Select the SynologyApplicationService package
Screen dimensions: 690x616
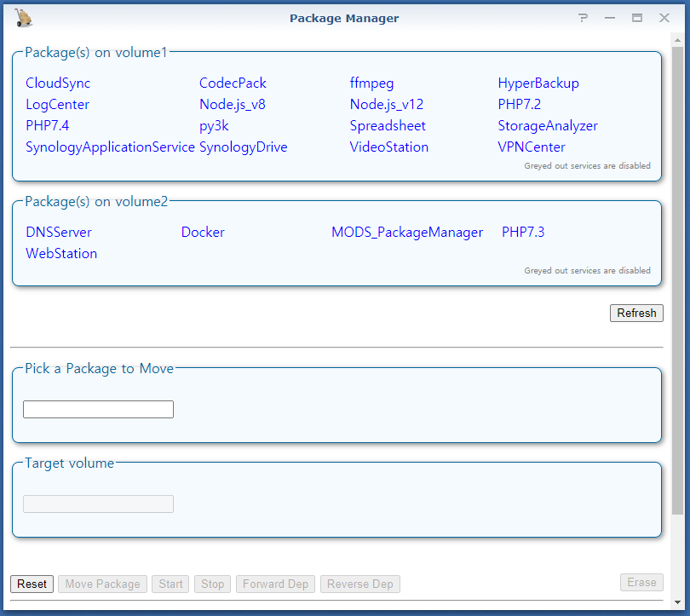[x=110, y=147]
